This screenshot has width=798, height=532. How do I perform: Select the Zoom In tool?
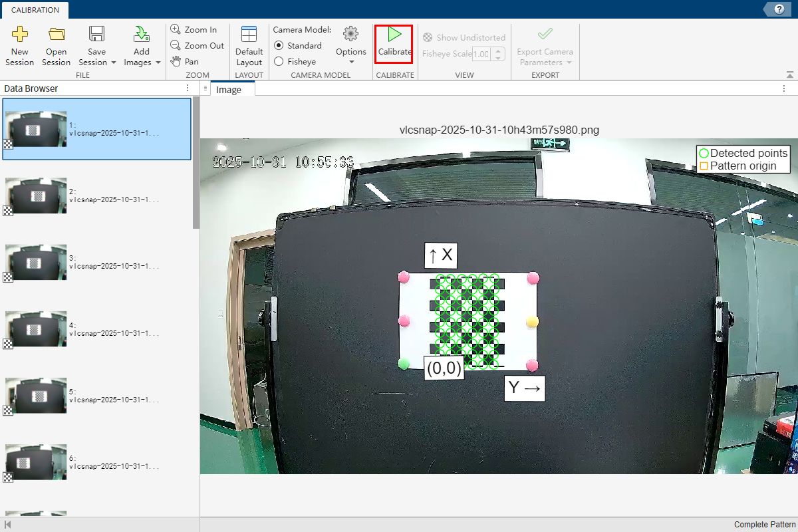194,29
